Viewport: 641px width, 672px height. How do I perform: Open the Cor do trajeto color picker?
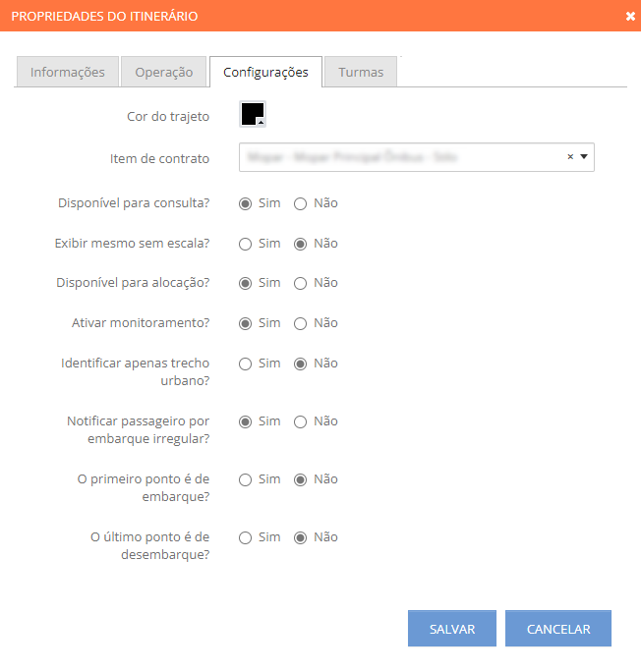253,114
